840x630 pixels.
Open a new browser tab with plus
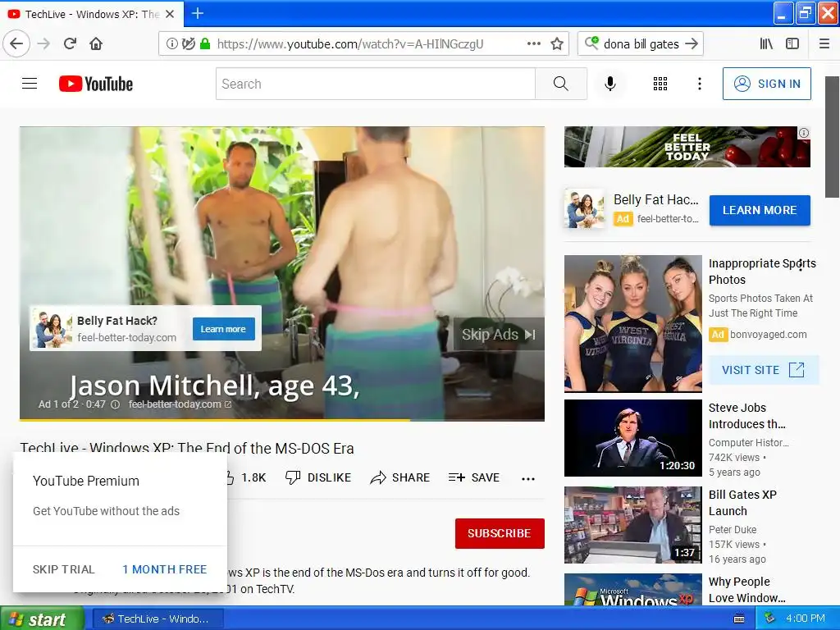198,13
